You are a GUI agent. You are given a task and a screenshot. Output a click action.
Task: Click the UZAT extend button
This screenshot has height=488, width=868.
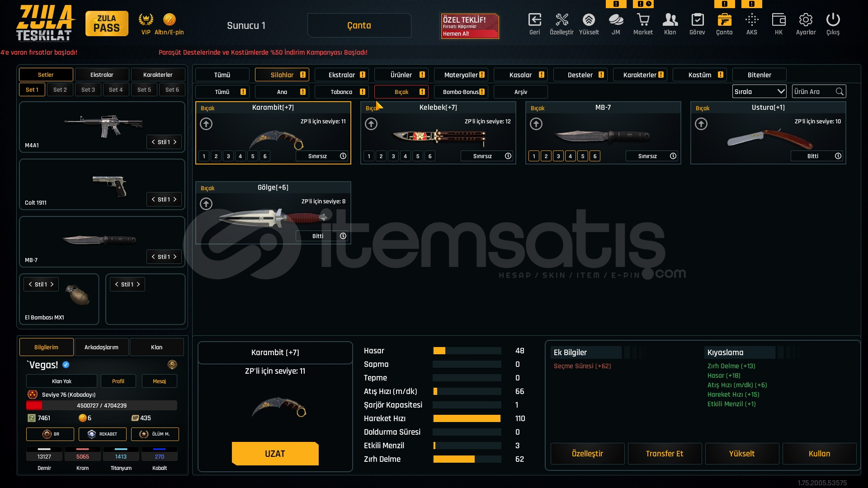[275, 454]
